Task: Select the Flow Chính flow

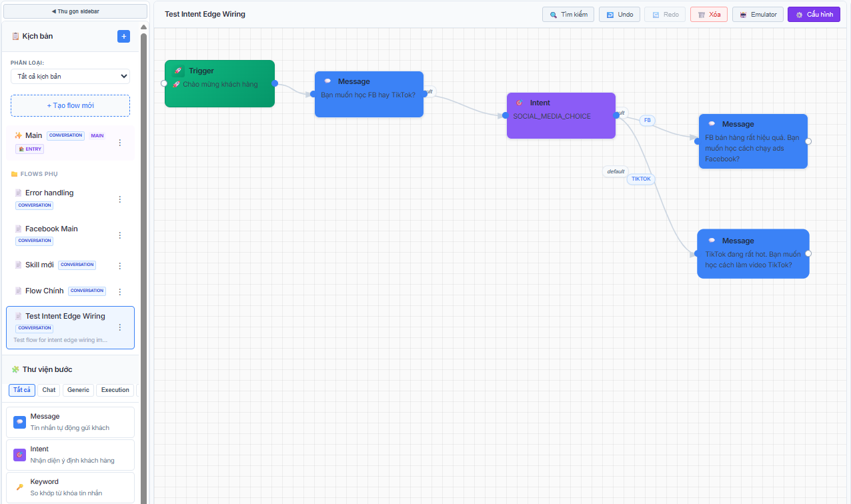Action: click(x=70, y=291)
